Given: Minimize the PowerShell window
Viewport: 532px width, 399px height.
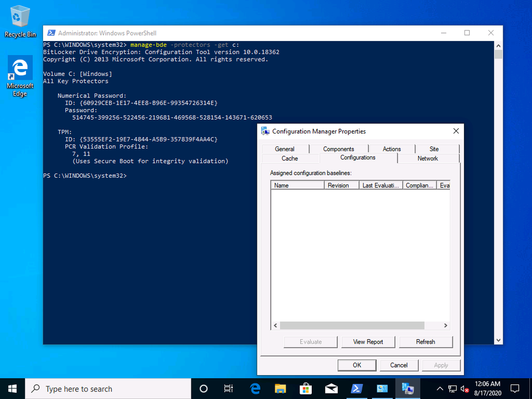Looking at the screenshot, I should (x=444, y=33).
